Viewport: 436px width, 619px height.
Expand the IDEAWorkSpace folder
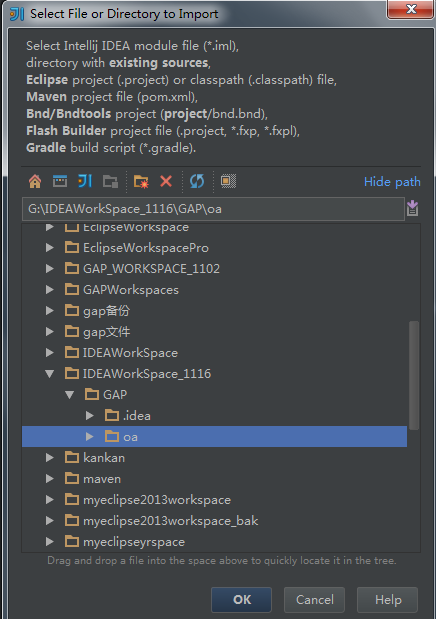[x=50, y=352]
